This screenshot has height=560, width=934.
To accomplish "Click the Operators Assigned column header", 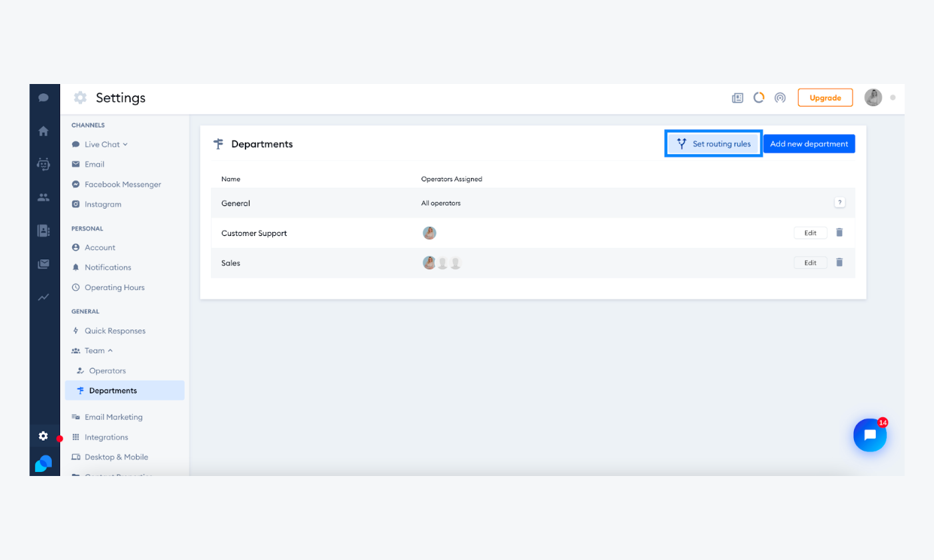I will click(x=452, y=179).
